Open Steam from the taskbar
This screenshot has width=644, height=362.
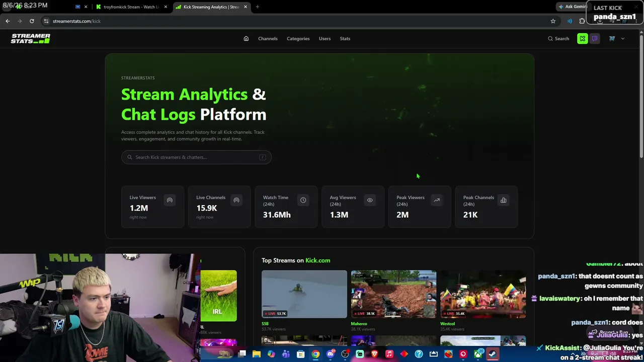(493, 354)
